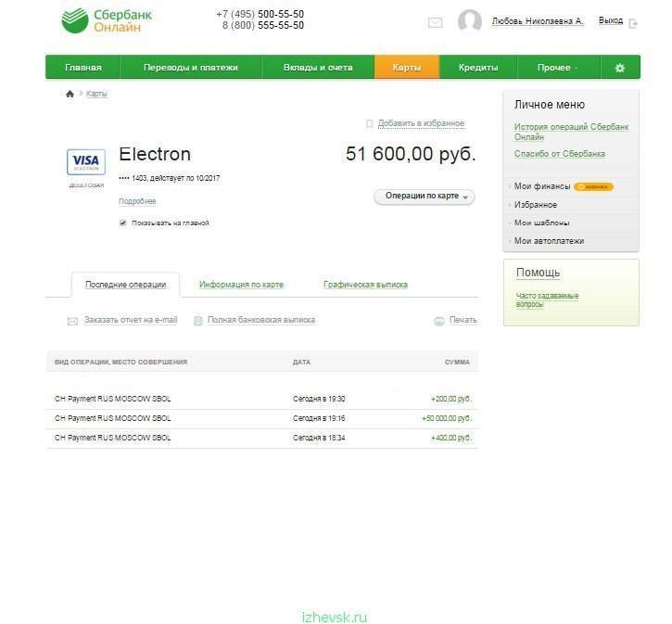Click the printer icon next to Печать
Screen dimensions: 672x624
(x=438, y=321)
